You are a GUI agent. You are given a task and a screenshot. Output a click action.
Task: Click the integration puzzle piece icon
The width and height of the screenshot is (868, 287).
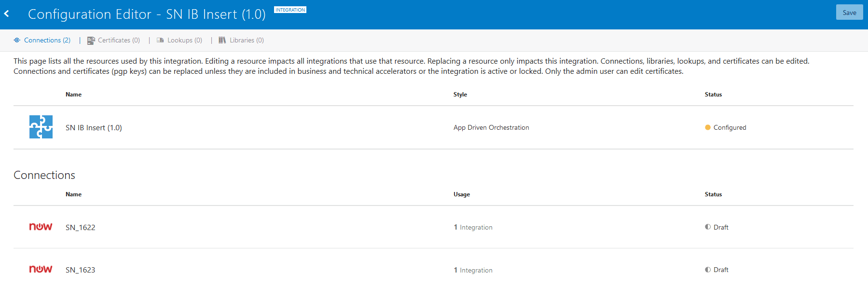(41, 127)
